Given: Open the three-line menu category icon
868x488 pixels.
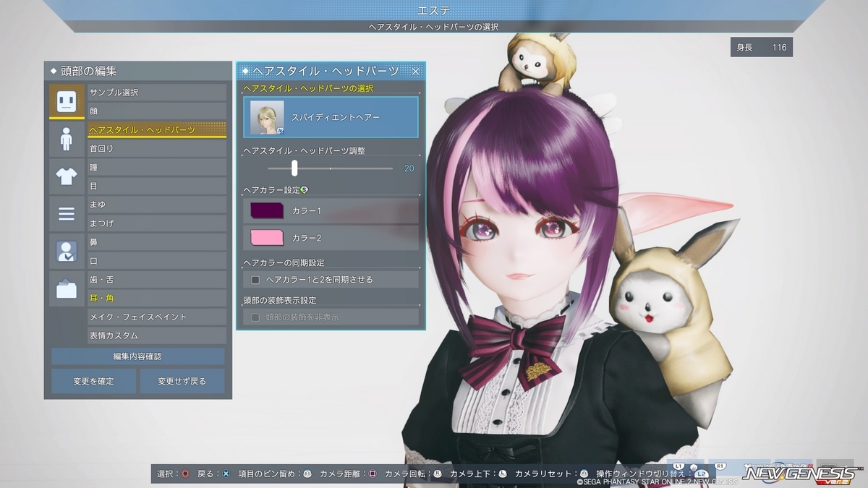Looking at the screenshot, I should point(67,213).
